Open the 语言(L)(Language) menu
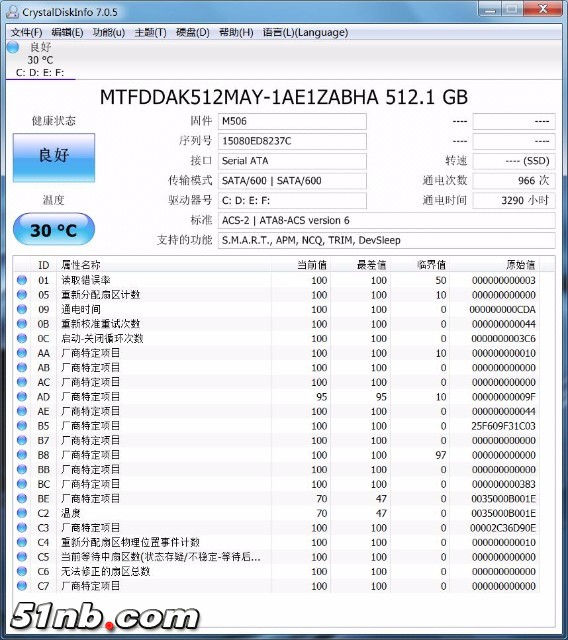This screenshot has height=640, width=568. coord(305,33)
